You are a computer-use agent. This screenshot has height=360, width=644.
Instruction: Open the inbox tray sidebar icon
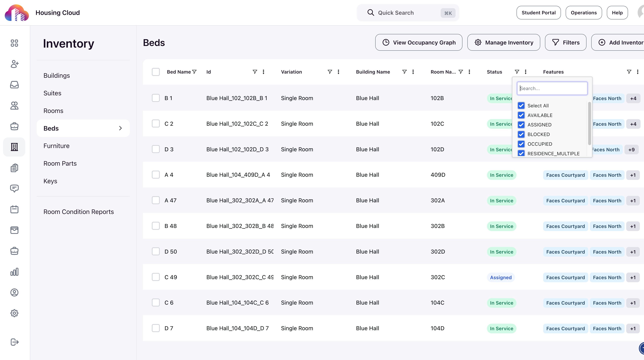[14, 85]
